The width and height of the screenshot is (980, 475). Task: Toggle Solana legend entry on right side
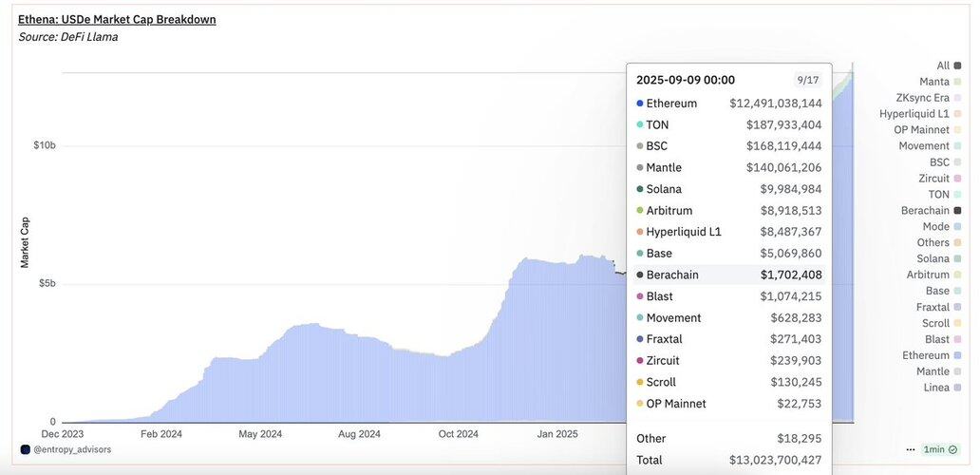pos(939,258)
